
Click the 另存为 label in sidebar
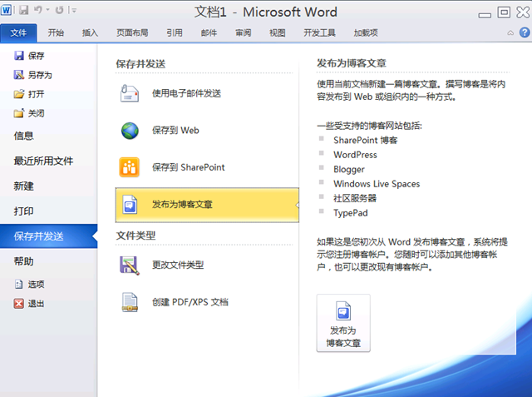(x=40, y=75)
